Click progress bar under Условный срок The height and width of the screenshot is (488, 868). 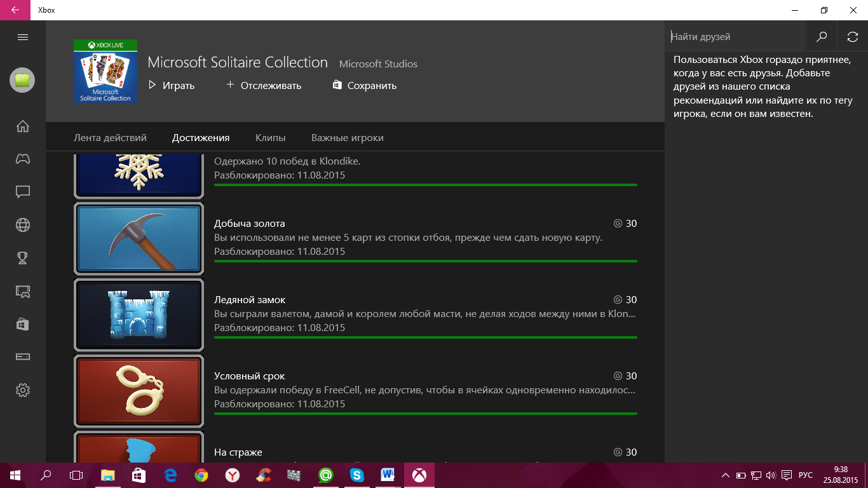coord(426,414)
